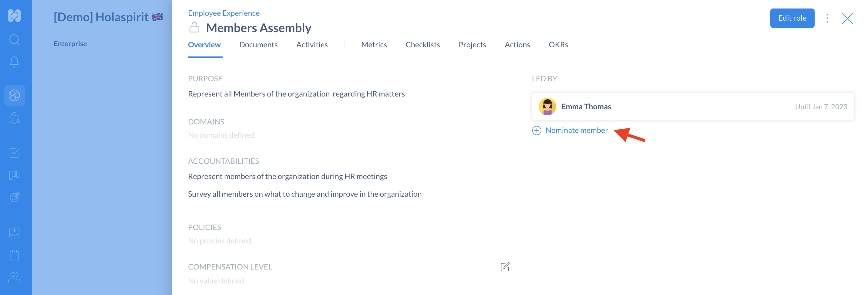Viewport: 868px width, 295px height.
Task: Edit compensation level with pencil icon
Action: (505, 267)
